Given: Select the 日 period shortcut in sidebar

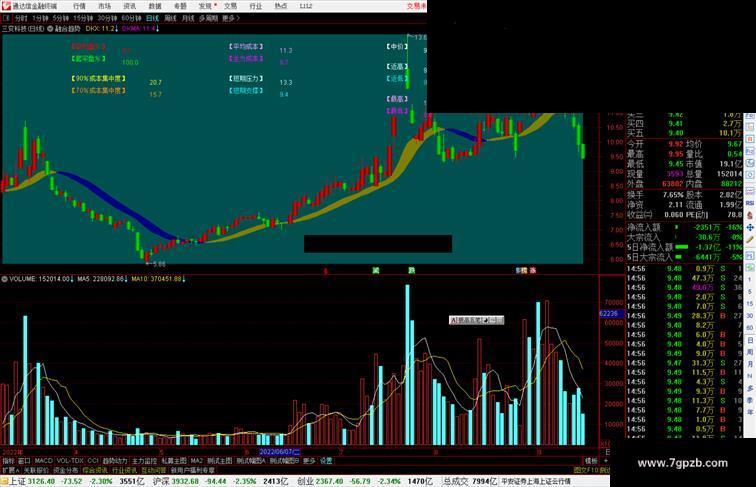Looking at the screenshot, I should pyautogui.click(x=750, y=340).
